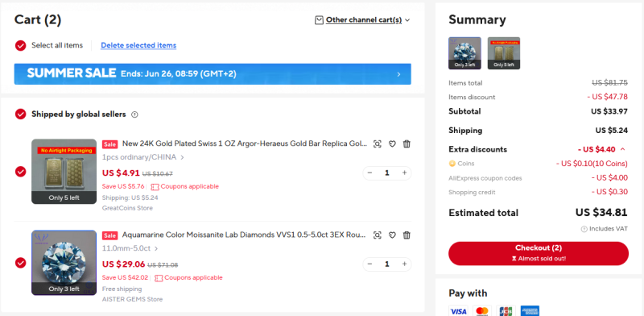Collapse Extra discounts section
Screen dimensions: 644x316
[x=622, y=149]
